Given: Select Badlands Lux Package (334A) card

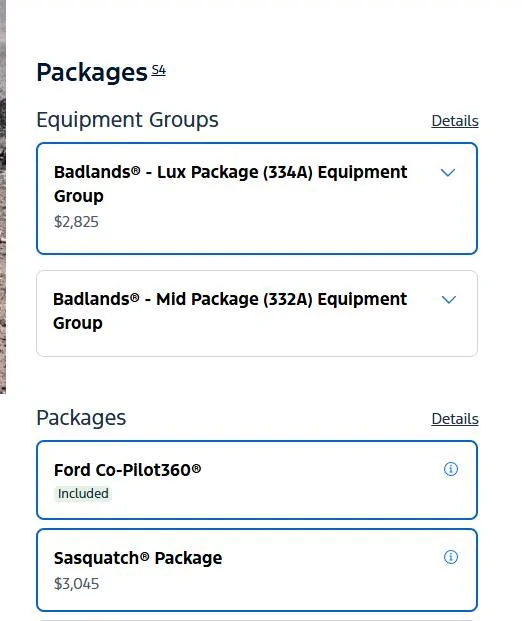Looking at the screenshot, I should click(257, 198).
